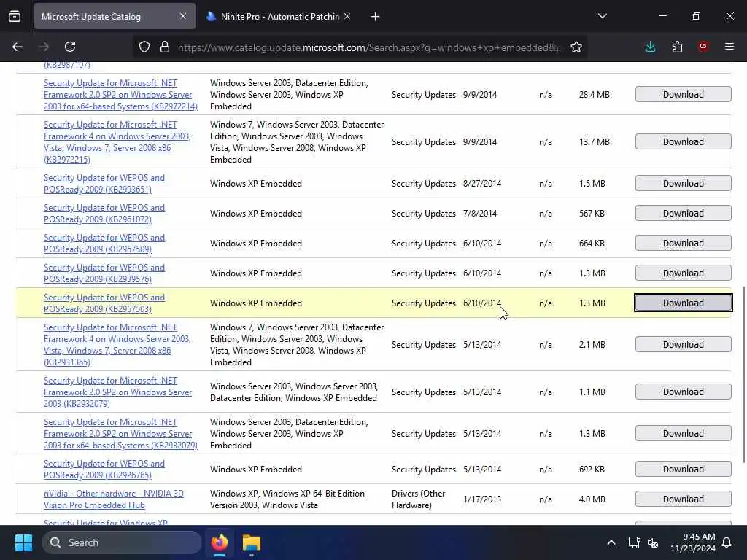
Task: Open the Windows Start menu
Action: point(23,542)
